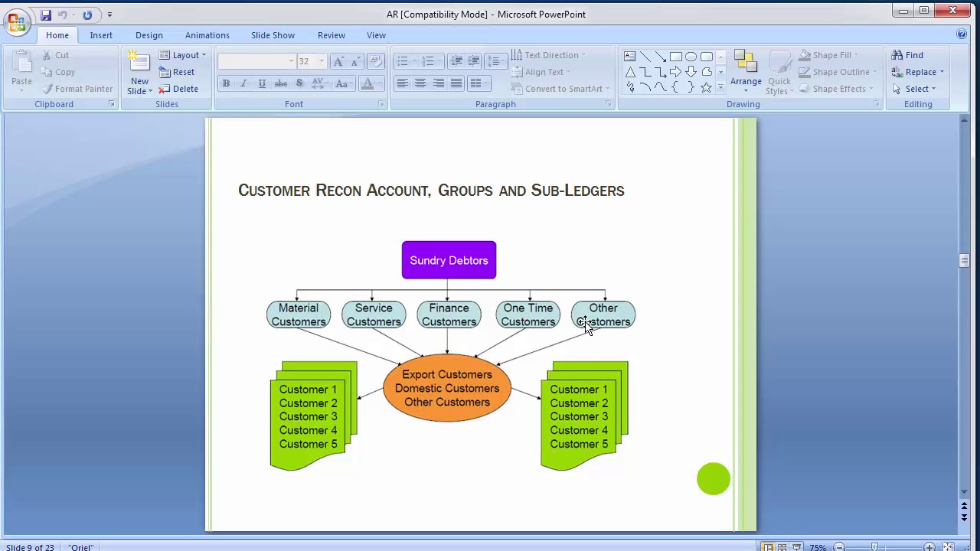Expand the shapes gallery More arrow

720,88
